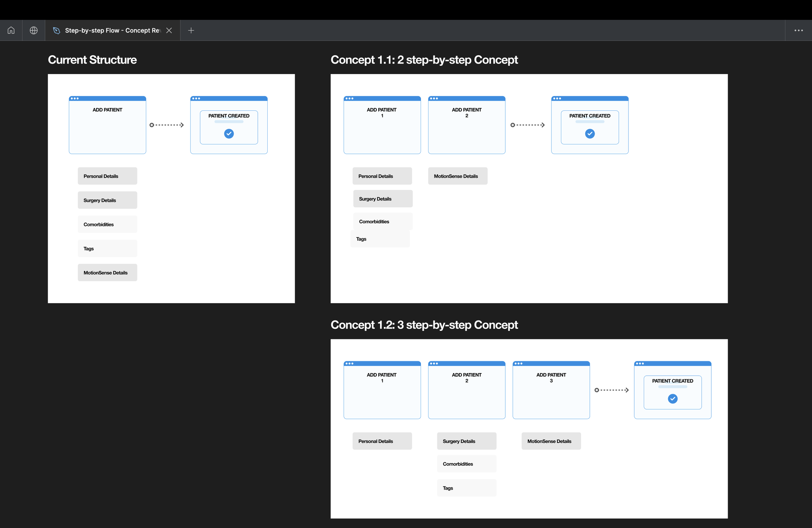Select dotted arrow in Current Structure frame

167,125
